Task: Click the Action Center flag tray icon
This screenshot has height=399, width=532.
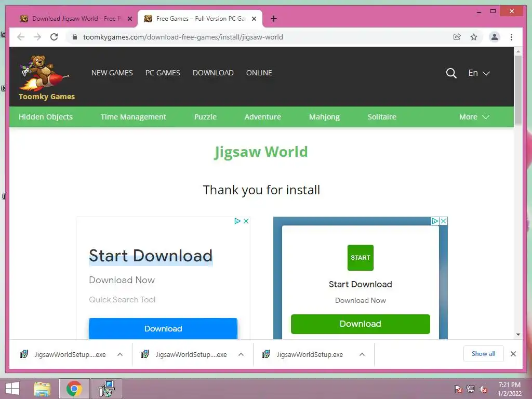Action: pos(458,389)
